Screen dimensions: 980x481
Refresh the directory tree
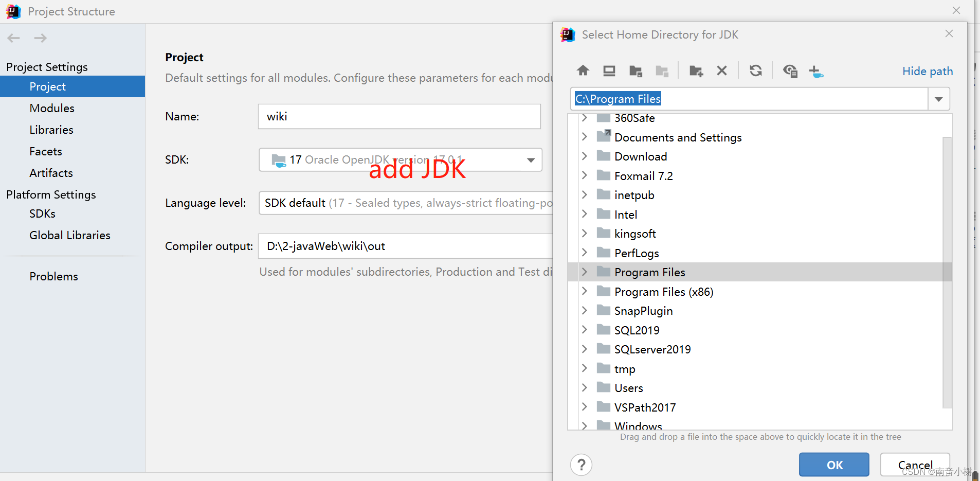click(756, 70)
